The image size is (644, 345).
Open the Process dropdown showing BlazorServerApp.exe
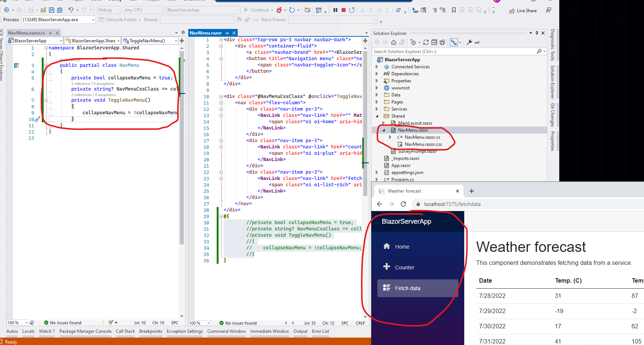(59, 20)
